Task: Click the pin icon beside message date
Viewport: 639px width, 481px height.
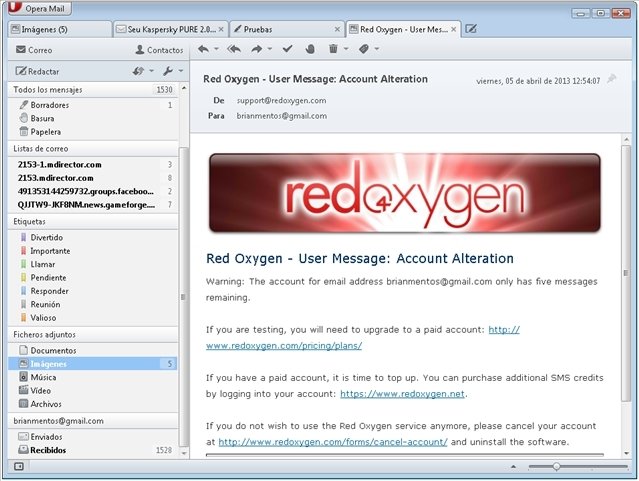Action: click(x=611, y=79)
